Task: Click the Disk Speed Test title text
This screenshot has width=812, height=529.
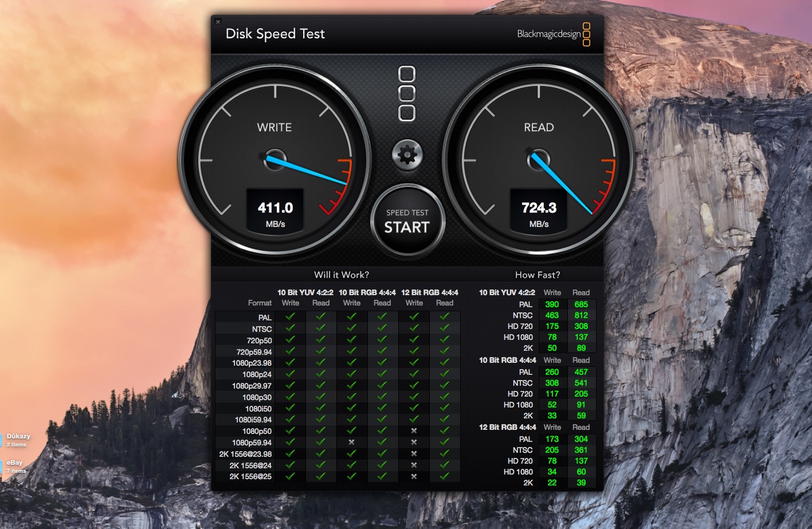Action: coord(275,34)
